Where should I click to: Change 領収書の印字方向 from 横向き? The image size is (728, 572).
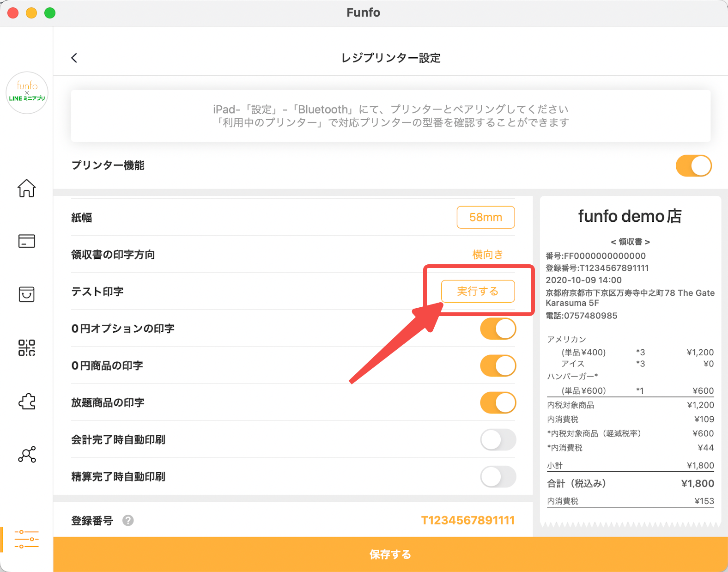pos(487,255)
